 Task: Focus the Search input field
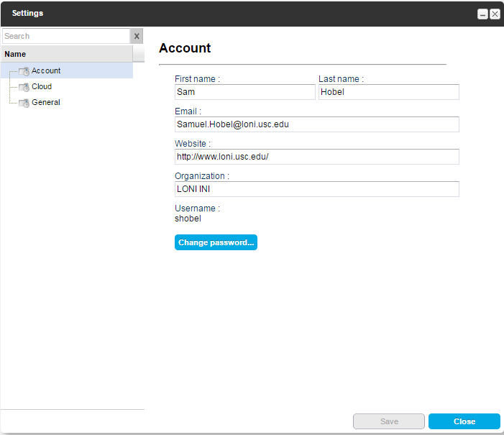pyautogui.click(x=66, y=36)
